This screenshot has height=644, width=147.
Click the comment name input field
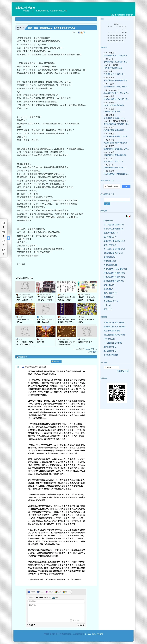click(56, 601)
